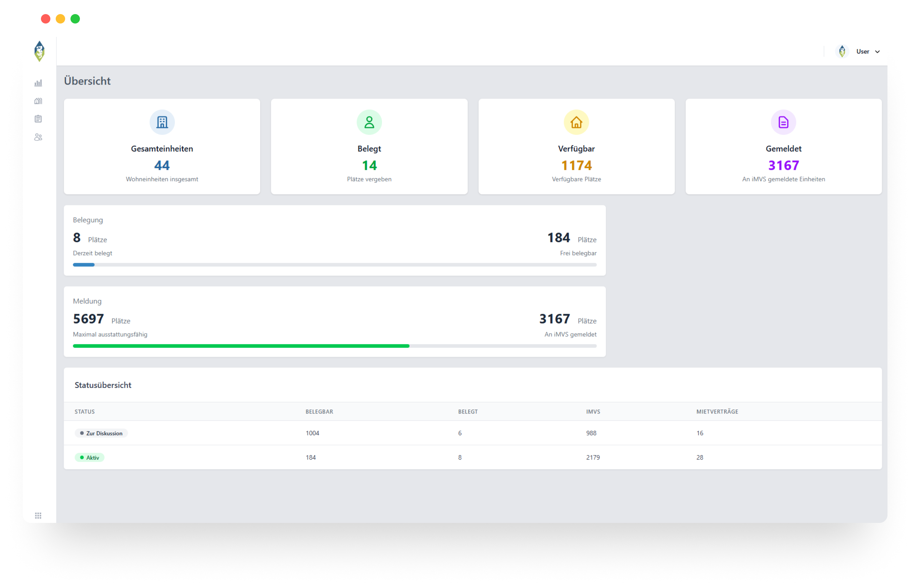915x588 pixels.
Task: Click the IMVS column header
Action: coord(593,411)
